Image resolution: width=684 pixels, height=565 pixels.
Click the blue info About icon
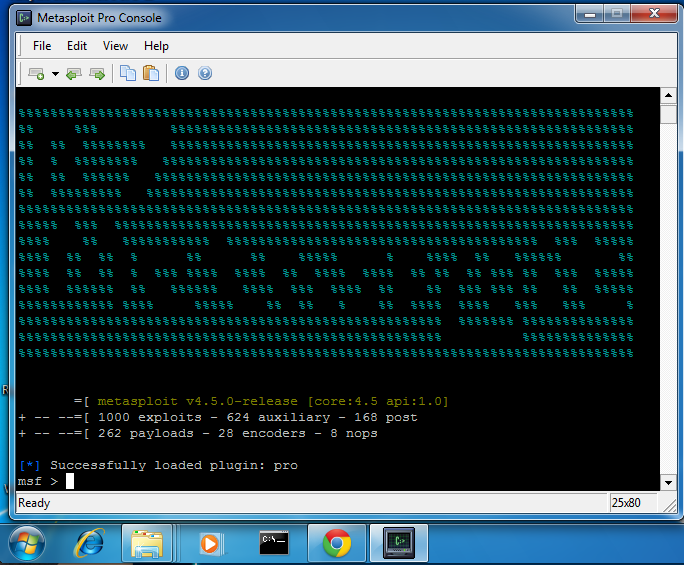click(x=182, y=73)
